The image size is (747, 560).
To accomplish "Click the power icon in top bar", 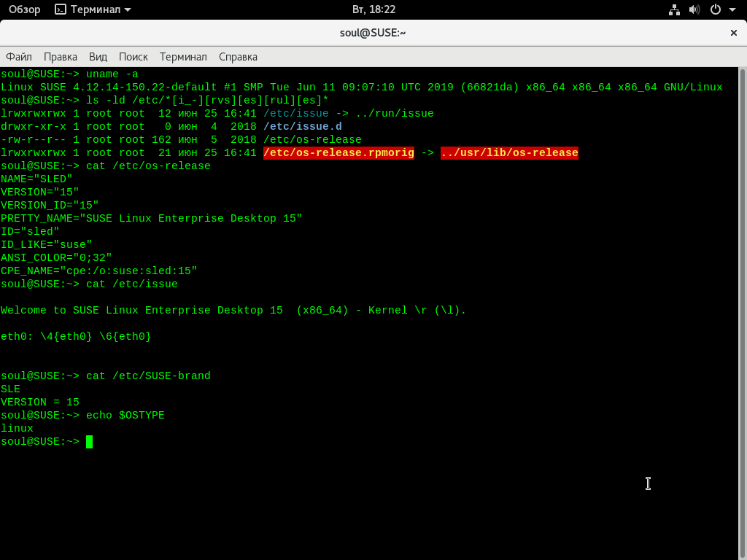I will pos(715,9).
